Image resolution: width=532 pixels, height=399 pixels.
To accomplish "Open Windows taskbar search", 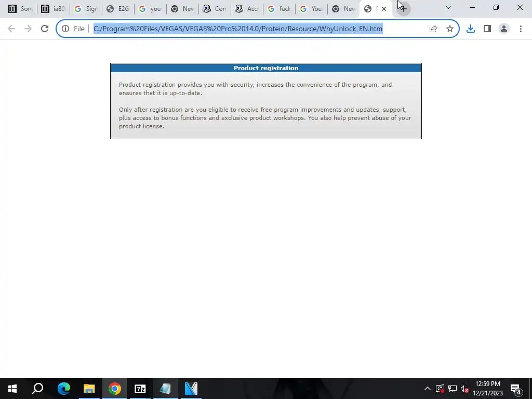I will pos(37,389).
